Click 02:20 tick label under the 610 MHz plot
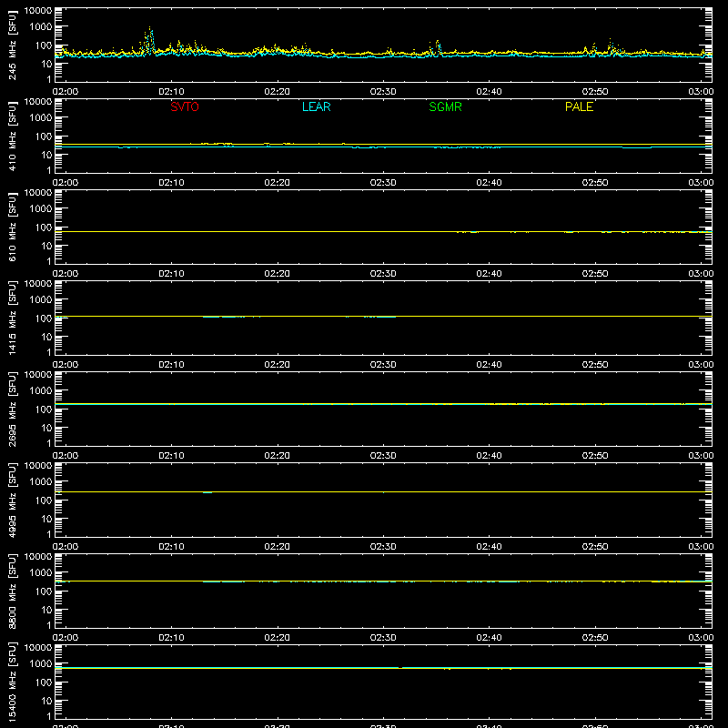Viewport: 728px width, 728px height. 278,274
